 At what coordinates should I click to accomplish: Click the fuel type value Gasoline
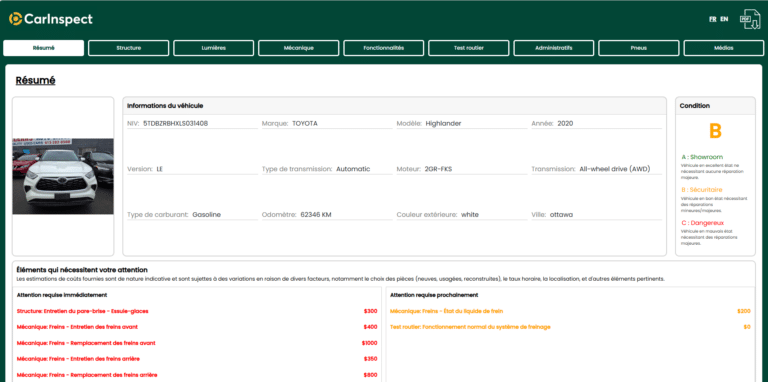(206, 215)
